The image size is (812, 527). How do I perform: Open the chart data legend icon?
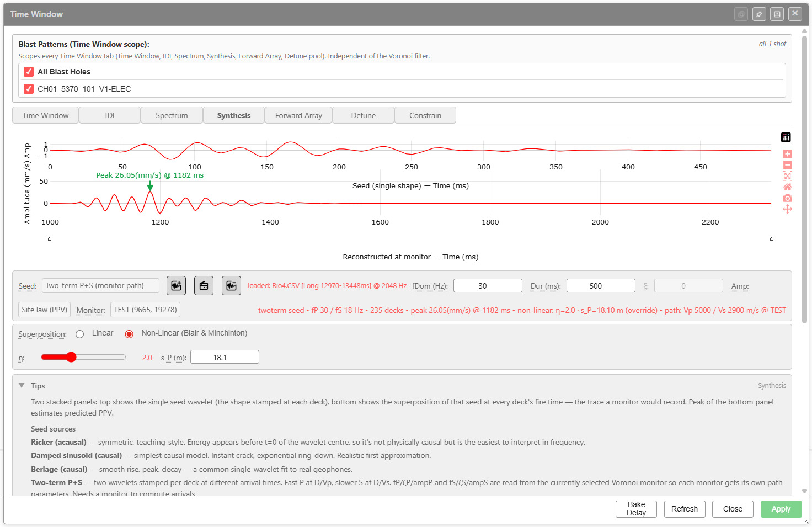786,137
